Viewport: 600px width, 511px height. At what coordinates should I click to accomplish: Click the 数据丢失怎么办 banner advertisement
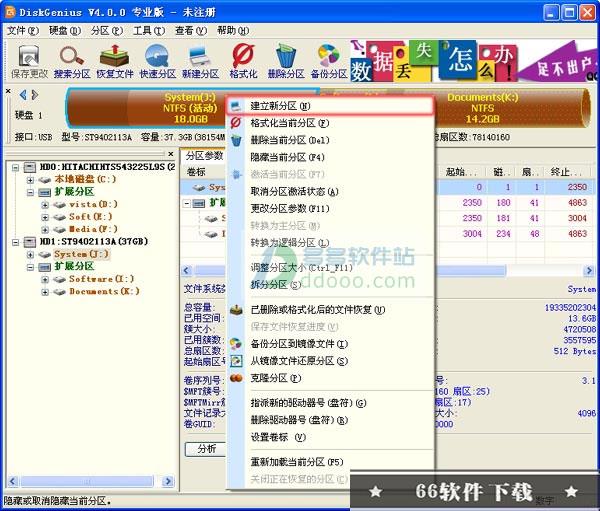point(473,61)
